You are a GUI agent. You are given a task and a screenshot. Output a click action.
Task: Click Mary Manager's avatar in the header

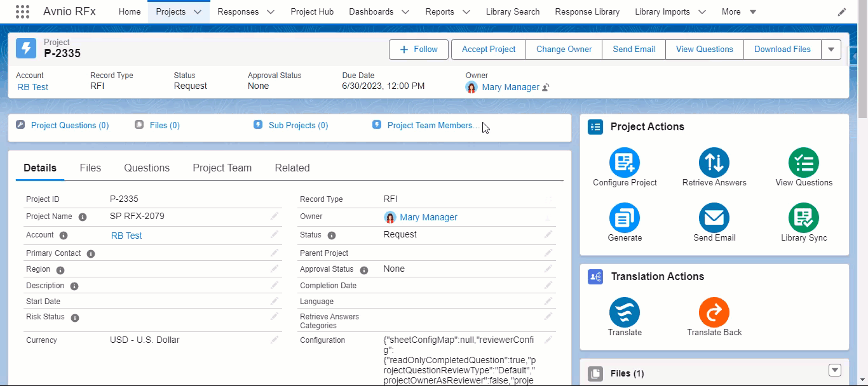pos(471,87)
